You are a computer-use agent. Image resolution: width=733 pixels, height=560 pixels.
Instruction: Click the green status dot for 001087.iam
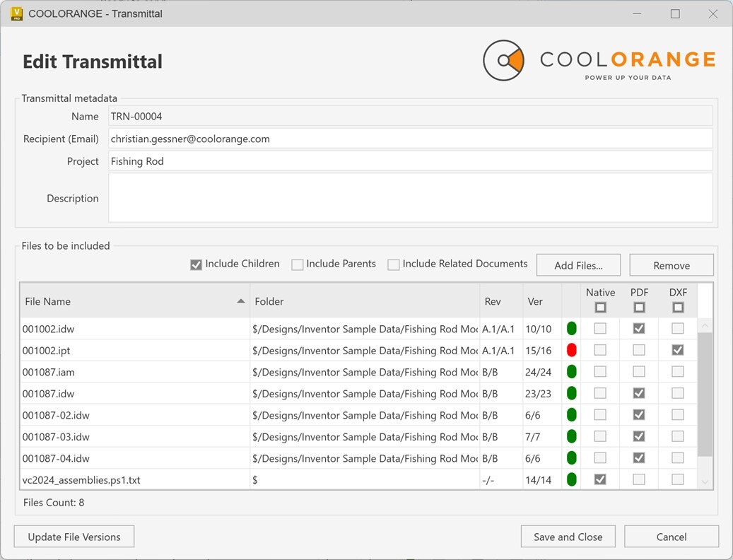tap(572, 371)
